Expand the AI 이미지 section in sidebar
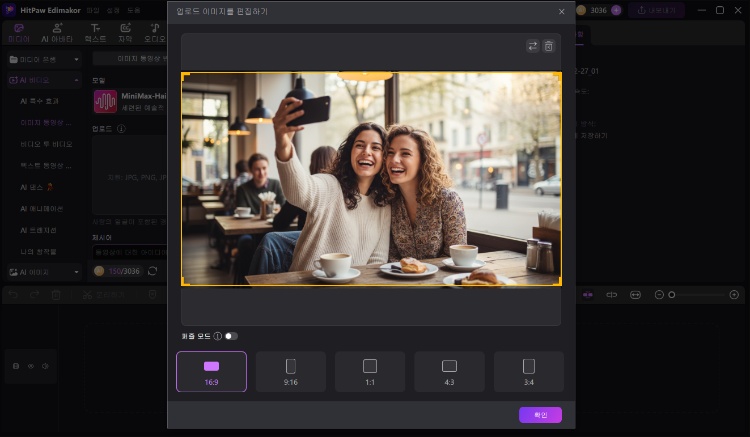This screenshot has width=750, height=437. tap(44, 272)
